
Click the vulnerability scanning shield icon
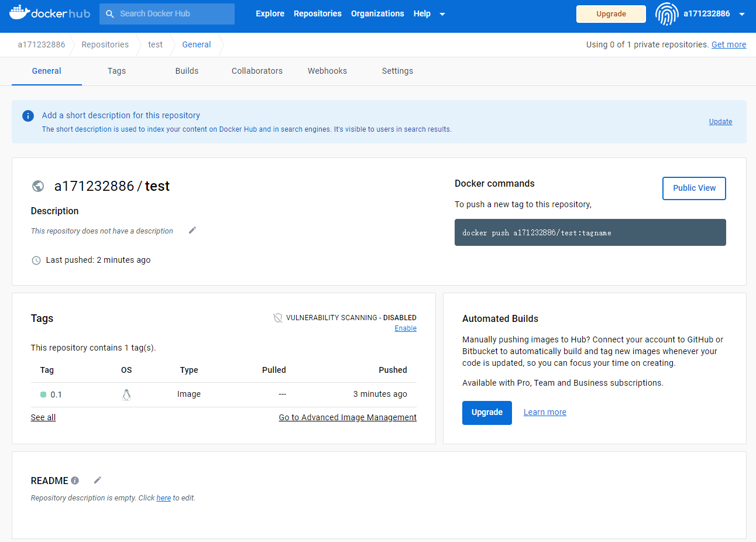(x=278, y=318)
